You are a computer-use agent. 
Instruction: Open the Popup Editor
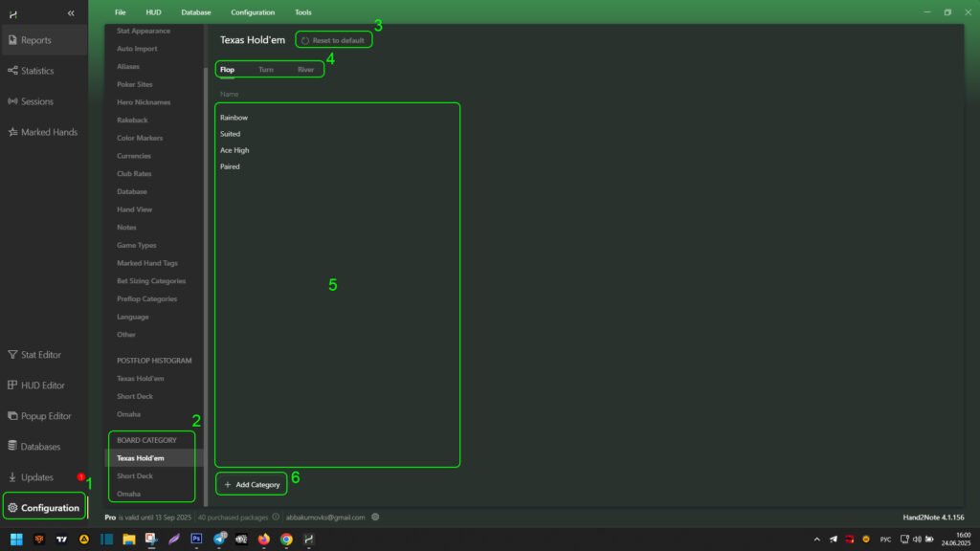45,416
